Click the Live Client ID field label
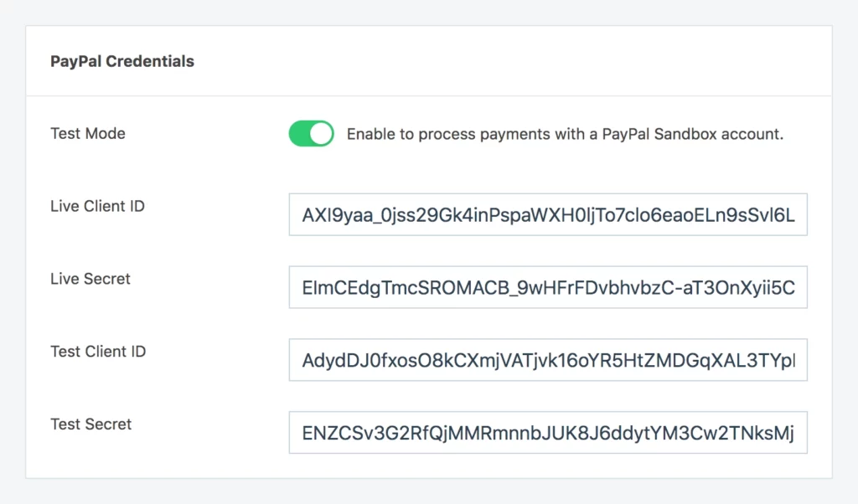The height and width of the screenshot is (504, 858). (x=97, y=206)
